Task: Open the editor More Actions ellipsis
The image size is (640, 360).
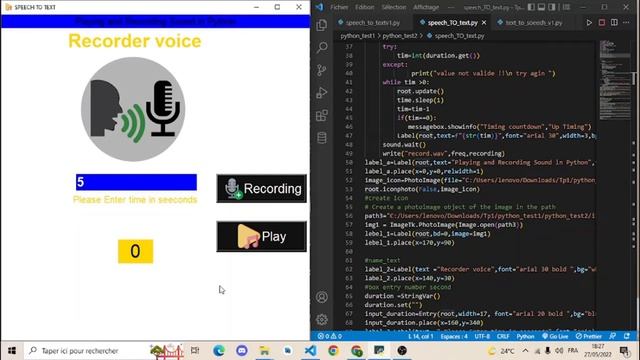Action: [626, 22]
